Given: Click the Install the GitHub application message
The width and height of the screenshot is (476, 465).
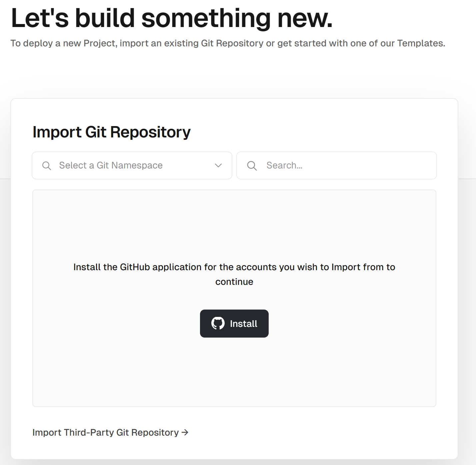Looking at the screenshot, I should click(234, 274).
